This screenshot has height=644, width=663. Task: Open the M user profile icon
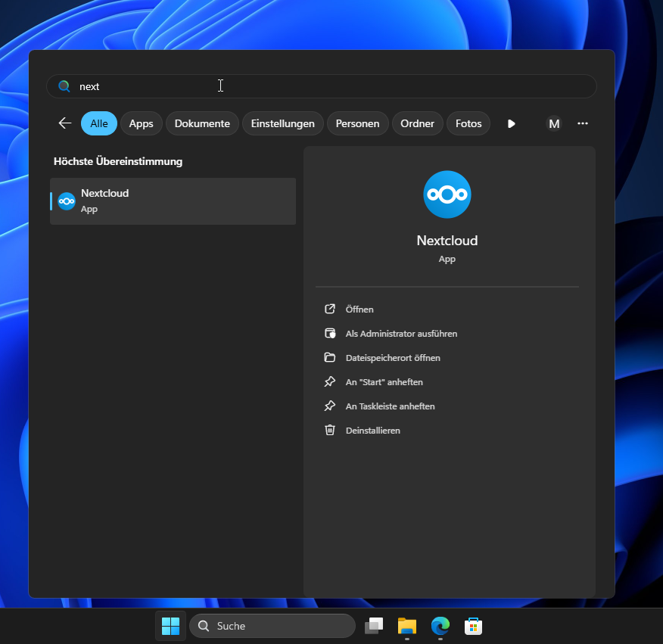(554, 123)
